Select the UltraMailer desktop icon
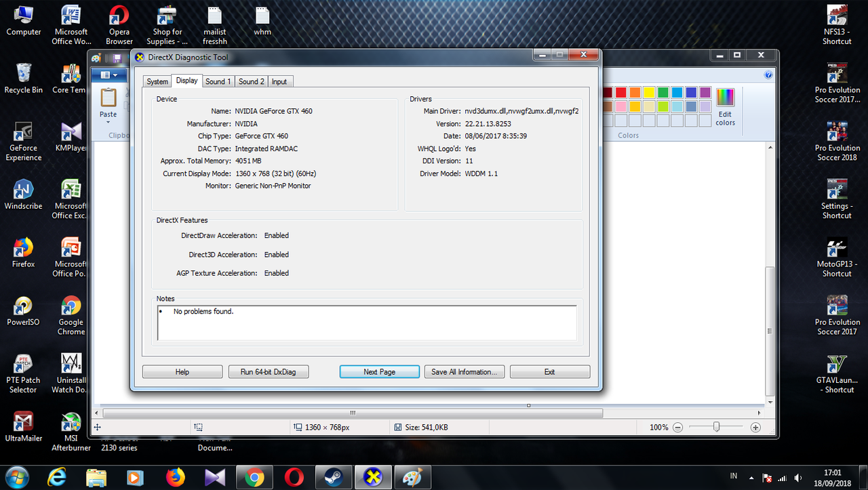This screenshot has height=490, width=868. (x=23, y=427)
